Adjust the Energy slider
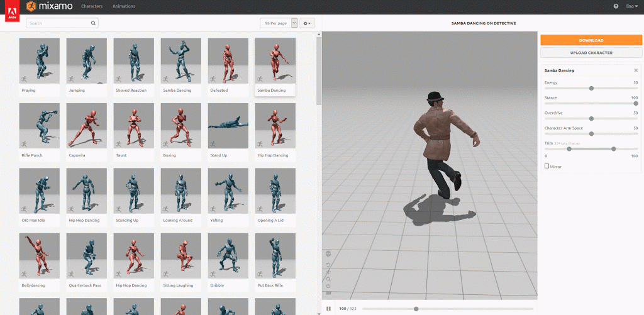644x315 pixels. tap(591, 88)
